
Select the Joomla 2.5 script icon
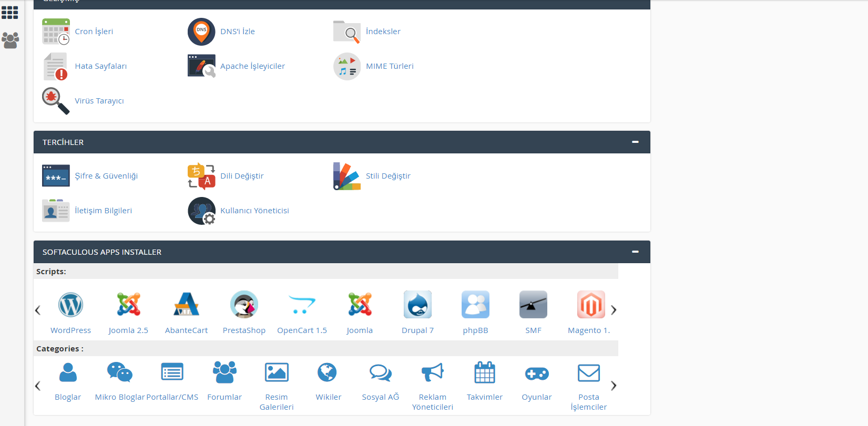[x=128, y=305]
